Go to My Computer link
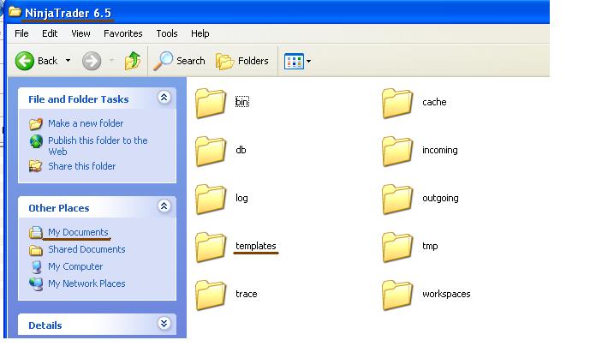Image resolution: width=590 pixels, height=364 pixels. 75,266
